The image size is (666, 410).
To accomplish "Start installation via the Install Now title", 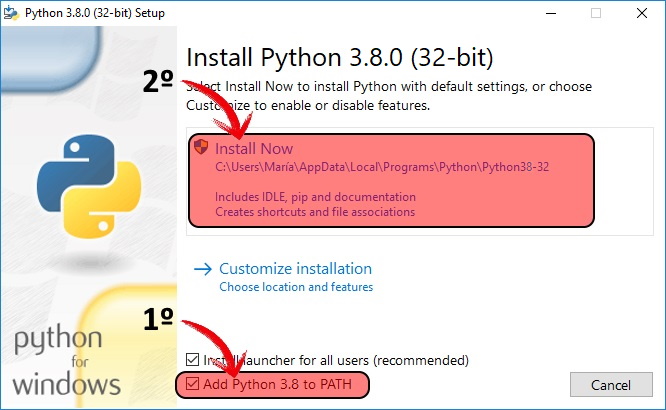I will click(254, 149).
